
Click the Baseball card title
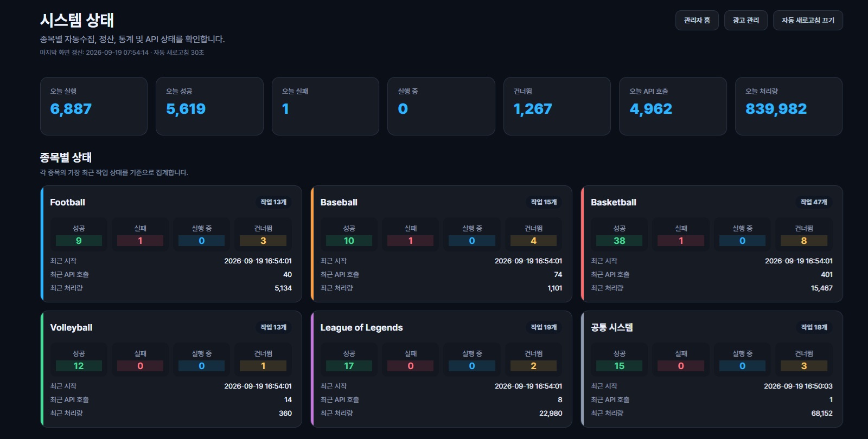click(x=339, y=202)
